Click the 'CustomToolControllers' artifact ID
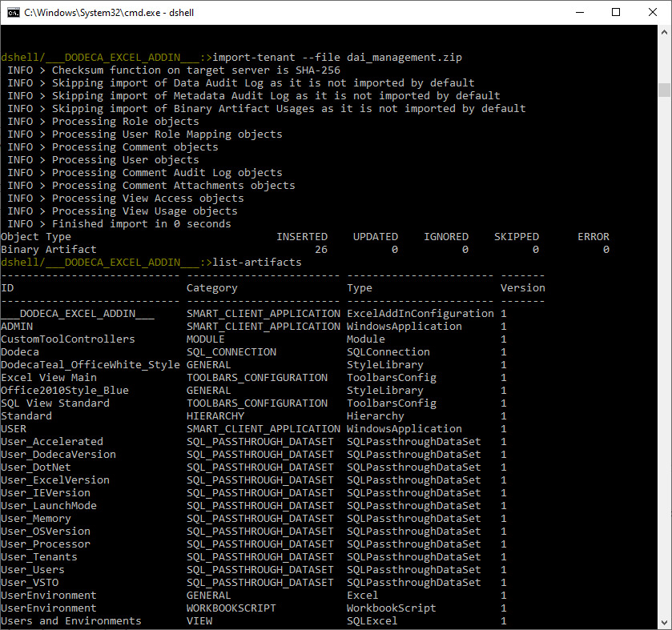 (x=68, y=339)
